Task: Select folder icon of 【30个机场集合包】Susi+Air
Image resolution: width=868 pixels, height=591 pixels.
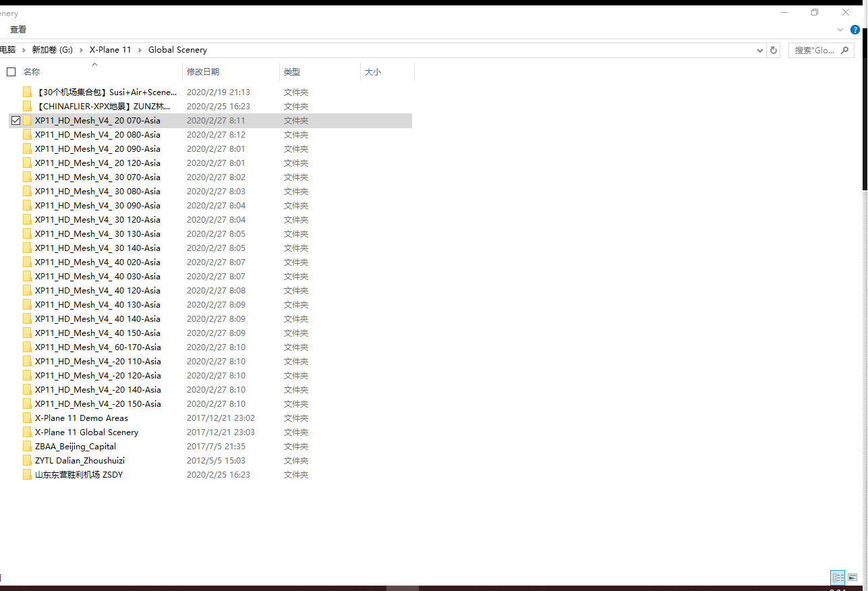Action: 27,92
